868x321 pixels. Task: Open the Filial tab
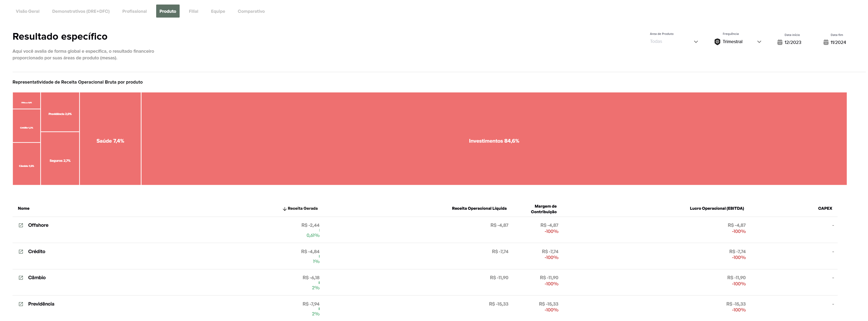[193, 11]
